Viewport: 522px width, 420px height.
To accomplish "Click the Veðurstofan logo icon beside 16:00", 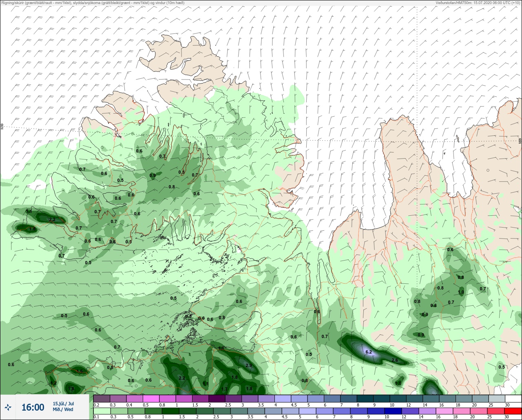I will click(x=8, y=407).
